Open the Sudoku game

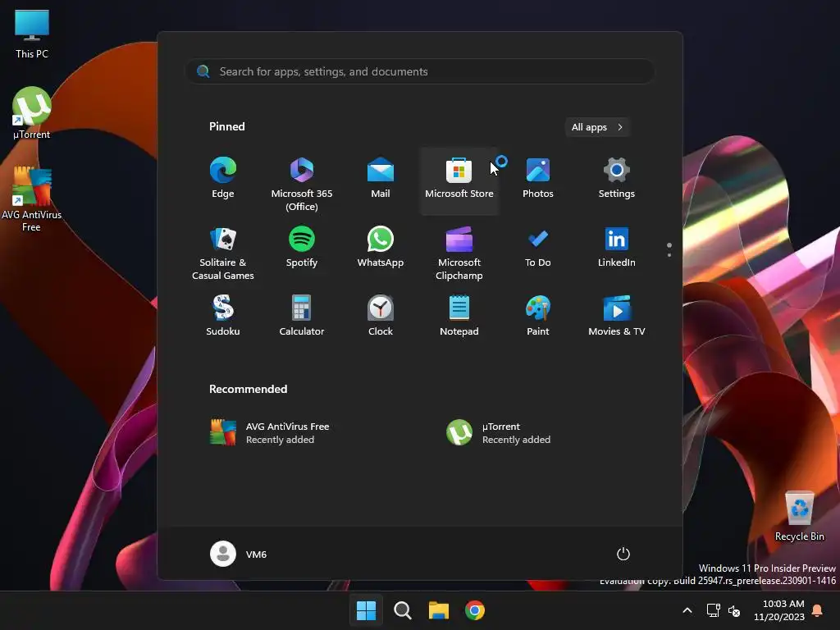click(223, 316)
